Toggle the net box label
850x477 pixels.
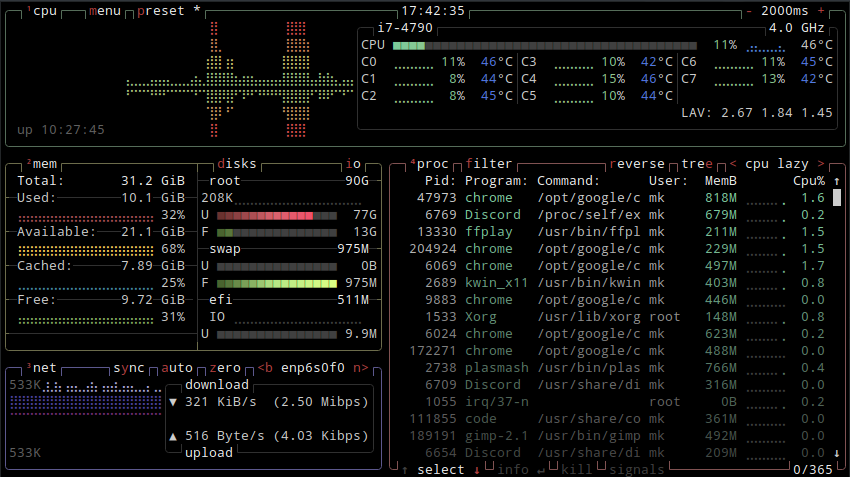[x=44, y=368]
